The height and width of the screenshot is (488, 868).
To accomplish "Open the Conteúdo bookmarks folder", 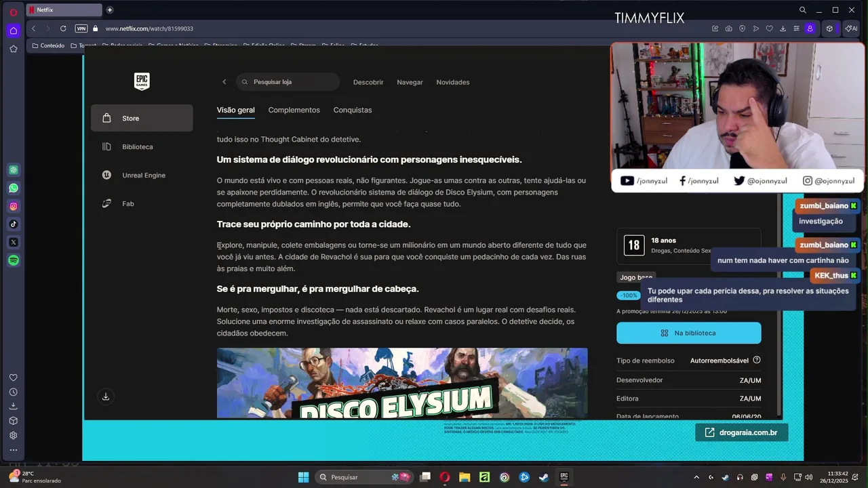I will point(48,45).
